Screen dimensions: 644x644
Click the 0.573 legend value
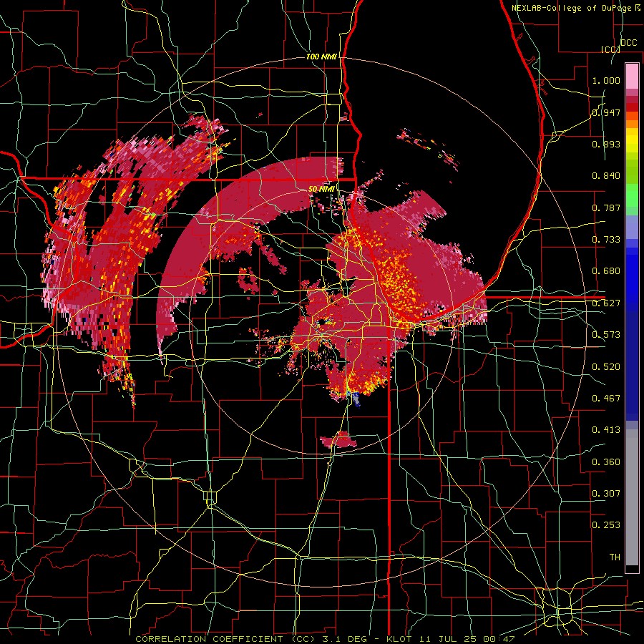point(606,335)
